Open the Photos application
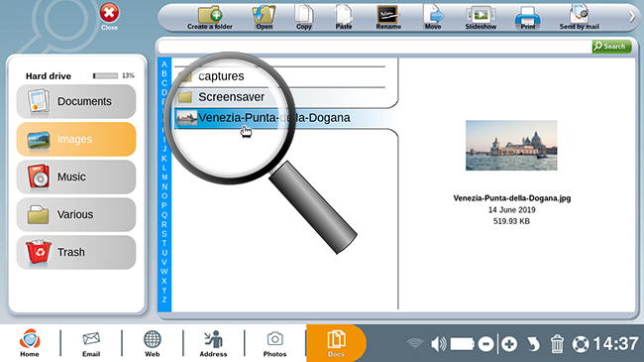The height and width of the screenshot is (362, 644). 274,343
